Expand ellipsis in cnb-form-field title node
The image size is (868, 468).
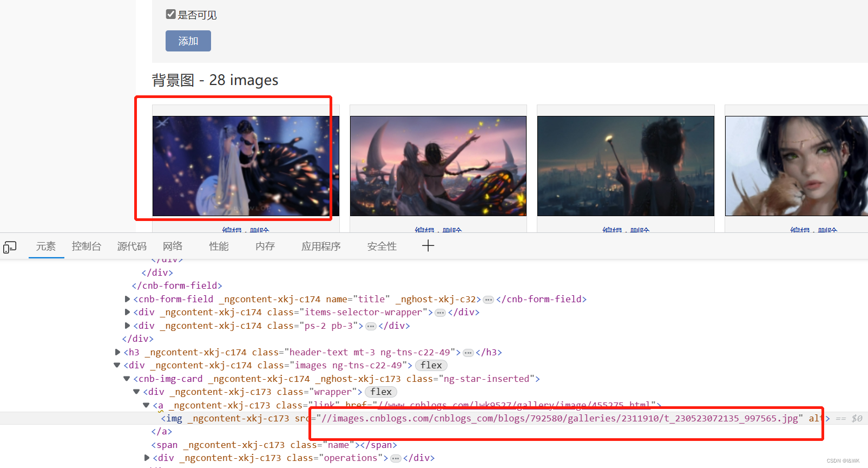[x=489, y=300]
